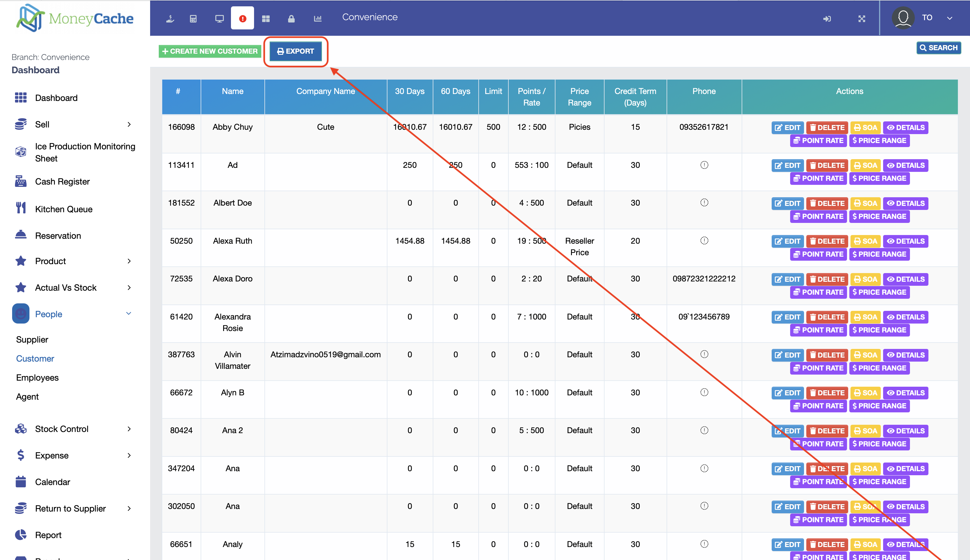The width and height of the screenshot is (970, 560).
Task: Collapse the People sidebar section
Action: tap(129, 314)
